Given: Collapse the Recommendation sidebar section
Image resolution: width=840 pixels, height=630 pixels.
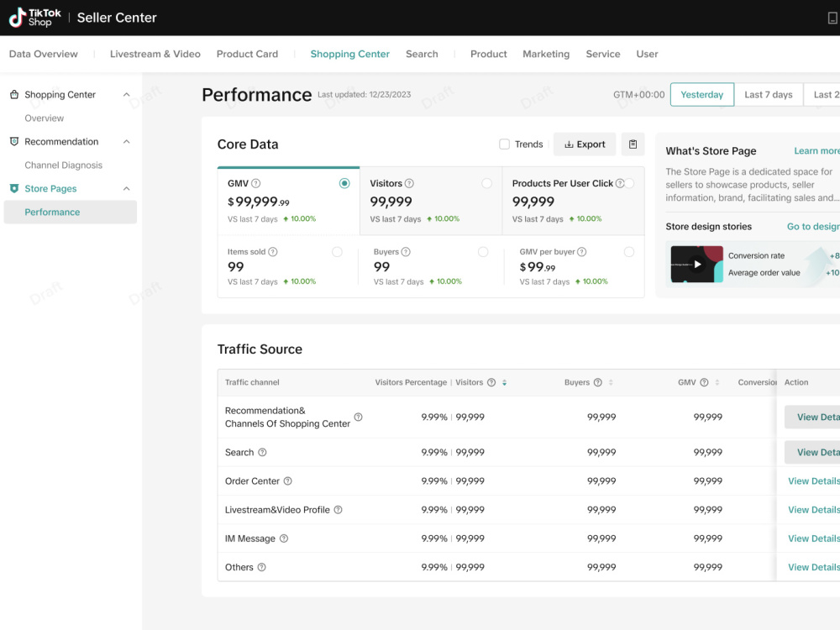Looking at the screenshot, I should pos(127,141).
